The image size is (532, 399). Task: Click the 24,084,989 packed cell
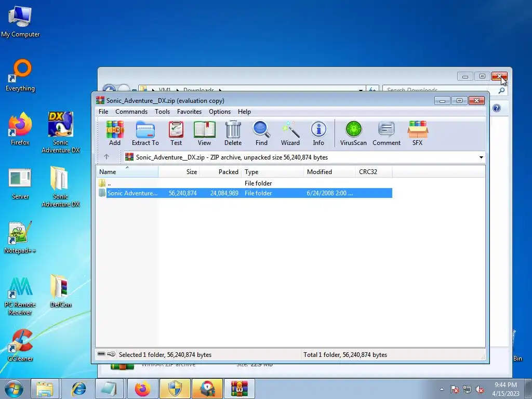pos(224,193)
